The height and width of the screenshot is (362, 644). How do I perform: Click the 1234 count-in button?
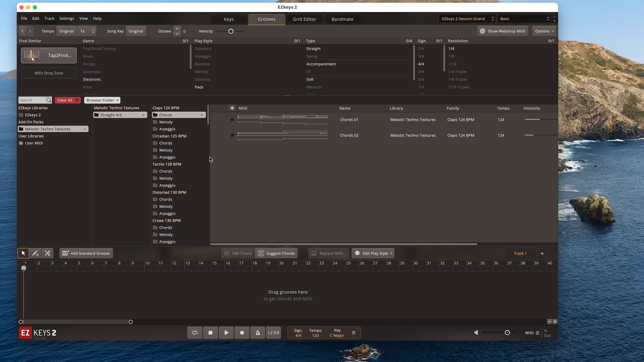point(273,333)
